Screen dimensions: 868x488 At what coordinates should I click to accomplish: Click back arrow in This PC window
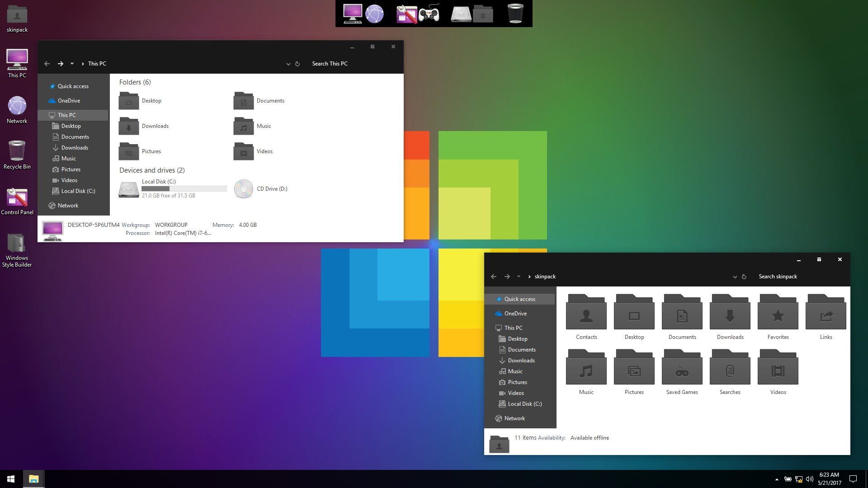47,64
